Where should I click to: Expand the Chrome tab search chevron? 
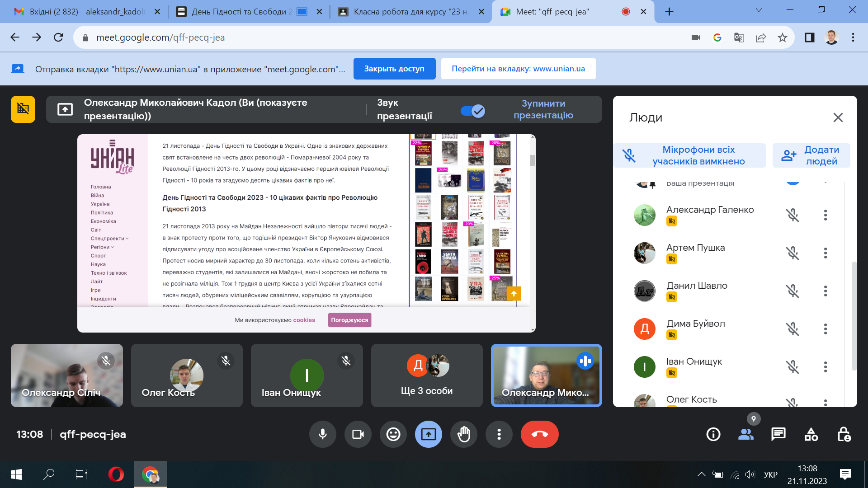(759, 10)
